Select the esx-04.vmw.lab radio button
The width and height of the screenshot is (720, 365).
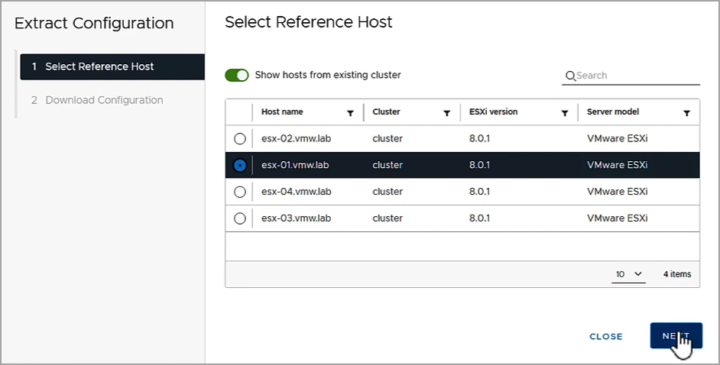(240, 192)
